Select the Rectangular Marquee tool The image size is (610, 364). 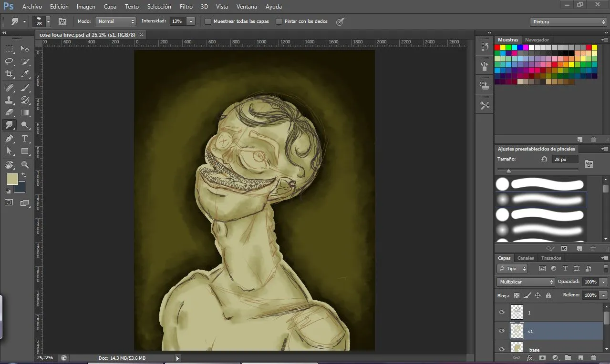point(9,49)
